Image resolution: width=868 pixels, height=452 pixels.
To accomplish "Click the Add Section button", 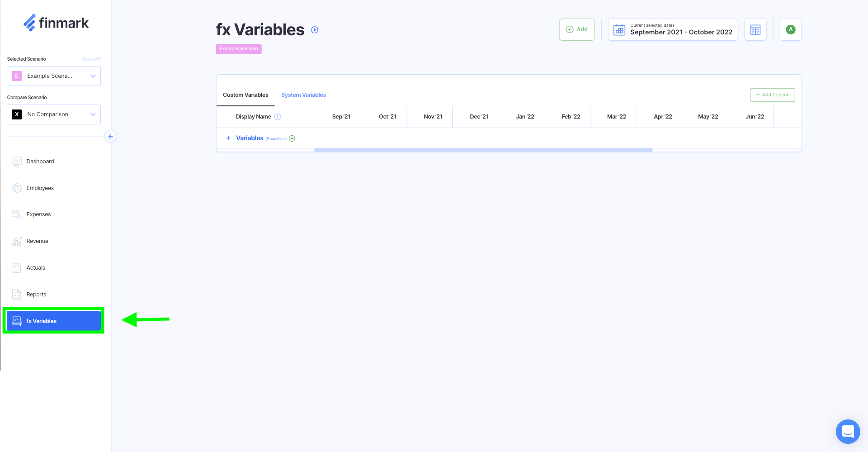I will point(772,95).
